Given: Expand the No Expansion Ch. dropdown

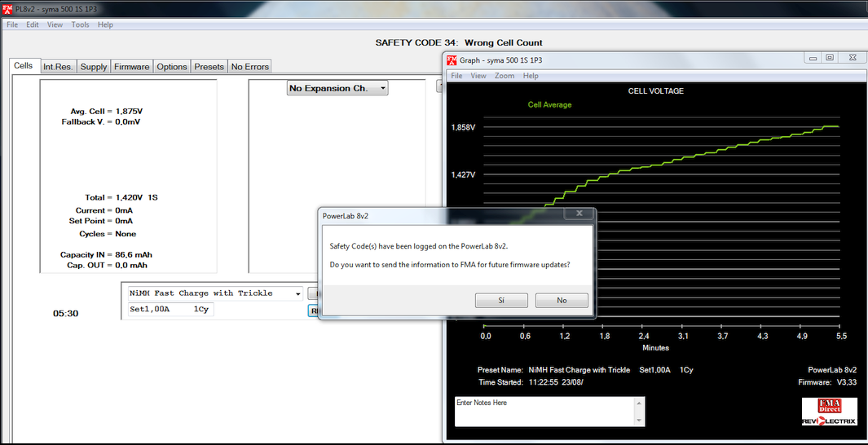Looking at the screenshot, I should coord(337,88).
